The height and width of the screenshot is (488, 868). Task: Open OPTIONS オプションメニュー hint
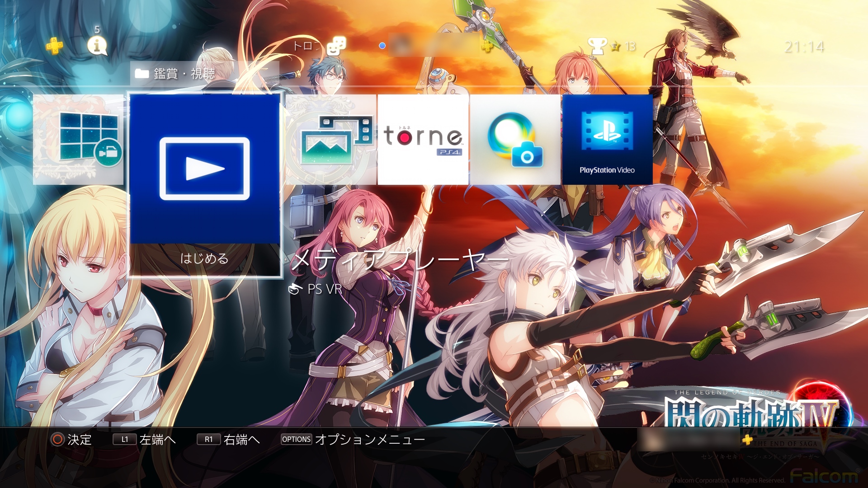click(353, 439)
